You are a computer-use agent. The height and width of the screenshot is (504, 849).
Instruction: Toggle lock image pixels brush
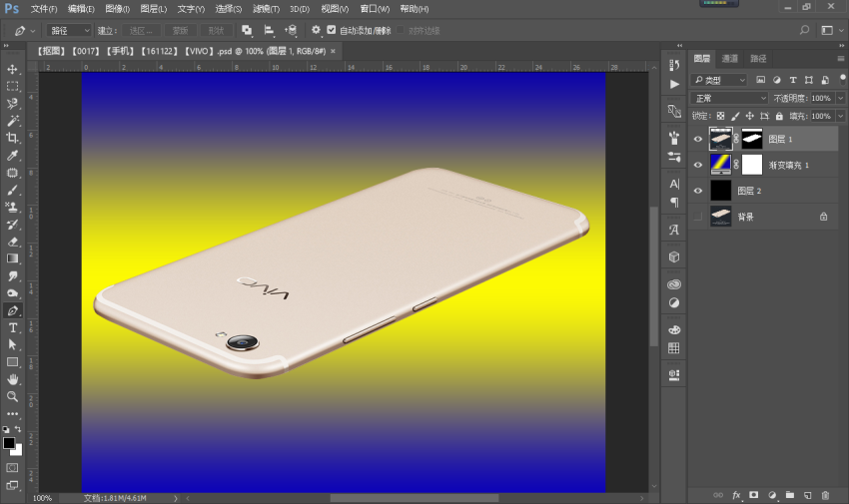pyautogui.click(x=735, y=116)
